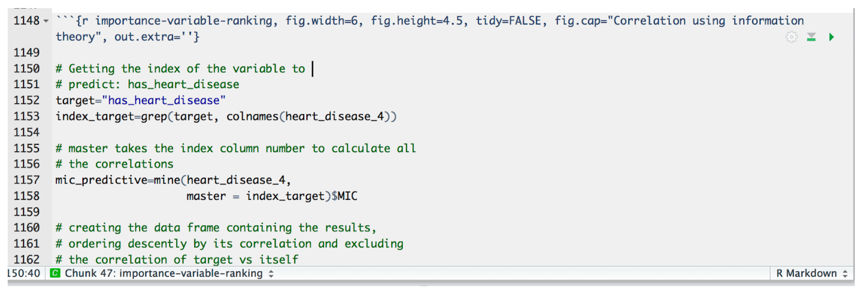
Task: Click on the index_target=grep line
Action: pos(226,117)
